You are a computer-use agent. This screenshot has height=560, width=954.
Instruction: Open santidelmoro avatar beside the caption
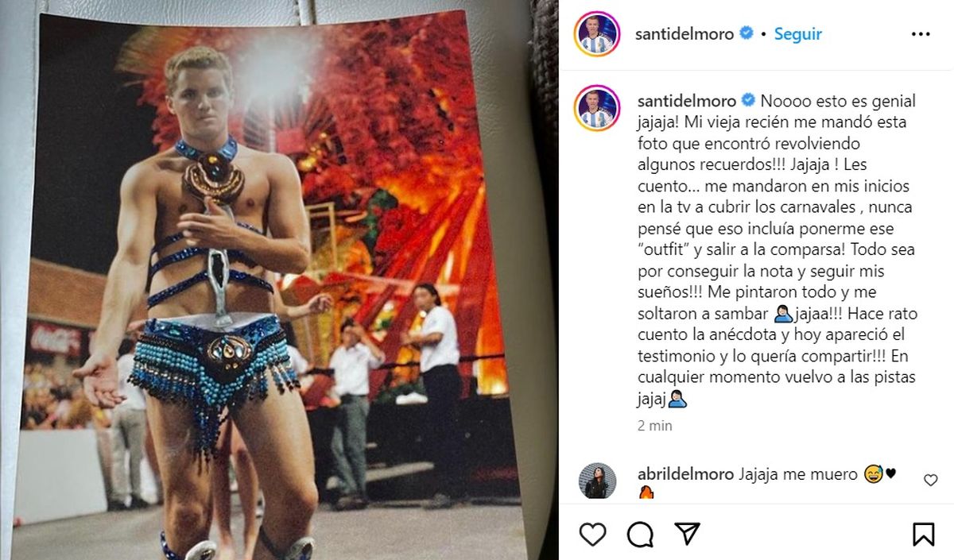[596, 107]
